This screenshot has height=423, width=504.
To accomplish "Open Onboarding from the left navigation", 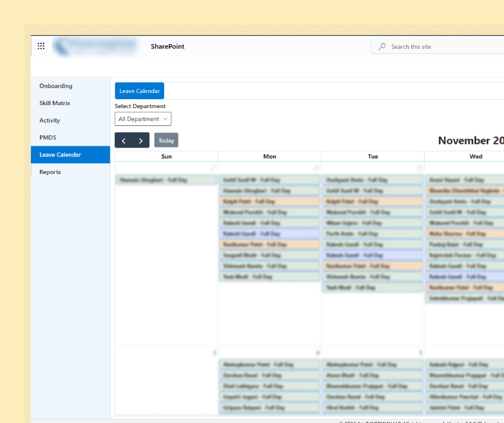I will click(56, 86).
